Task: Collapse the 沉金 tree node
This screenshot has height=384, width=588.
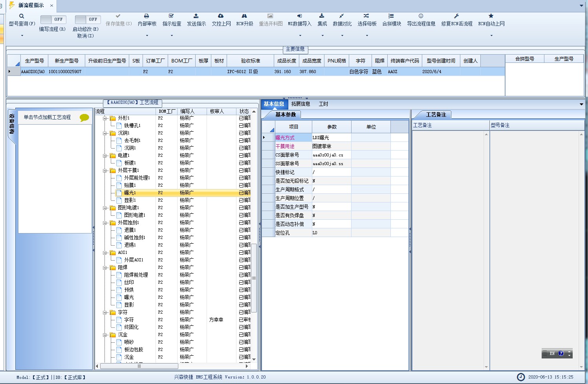Action: click(x=105, y=335)
